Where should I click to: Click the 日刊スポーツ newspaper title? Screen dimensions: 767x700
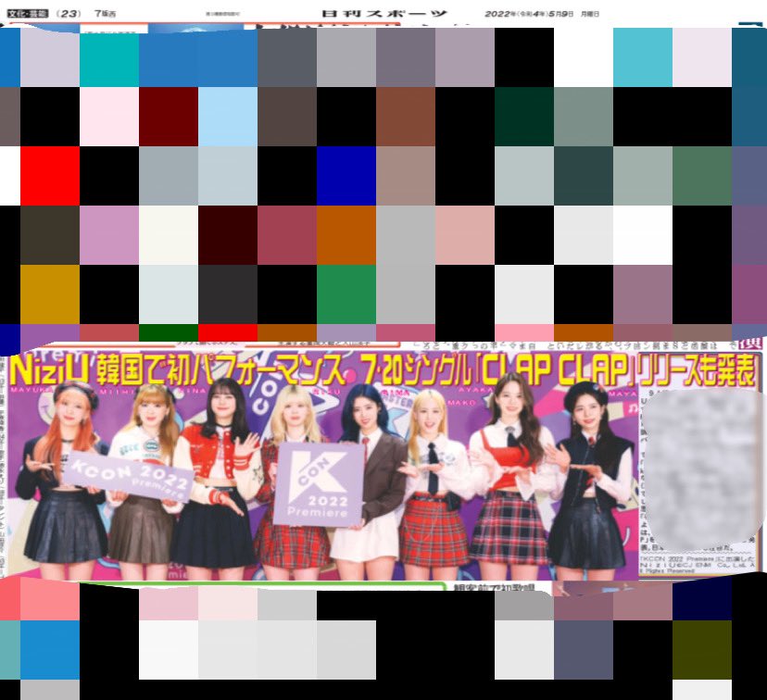[x=384, y=14]
